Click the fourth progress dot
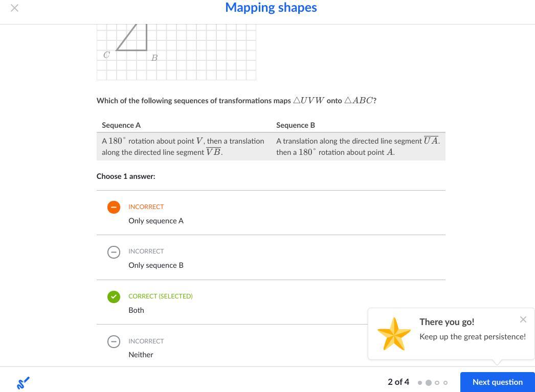 (x=445, y=383)
